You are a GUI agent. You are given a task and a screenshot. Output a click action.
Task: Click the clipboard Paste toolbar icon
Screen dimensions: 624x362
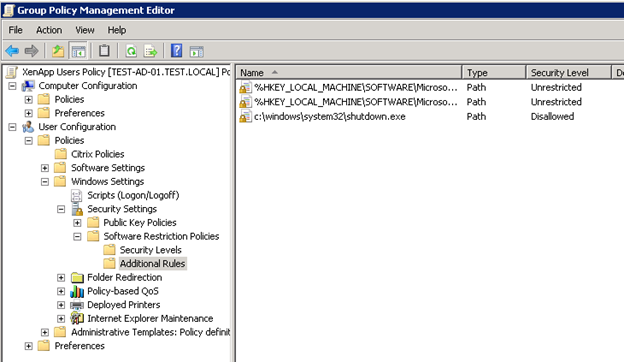coord(104,51)
